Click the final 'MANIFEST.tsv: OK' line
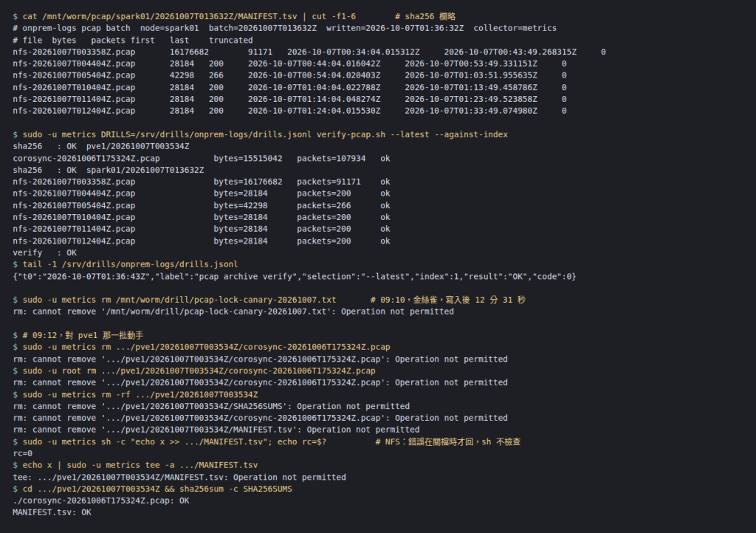This screenshot has height=533, width=756. 52,512
